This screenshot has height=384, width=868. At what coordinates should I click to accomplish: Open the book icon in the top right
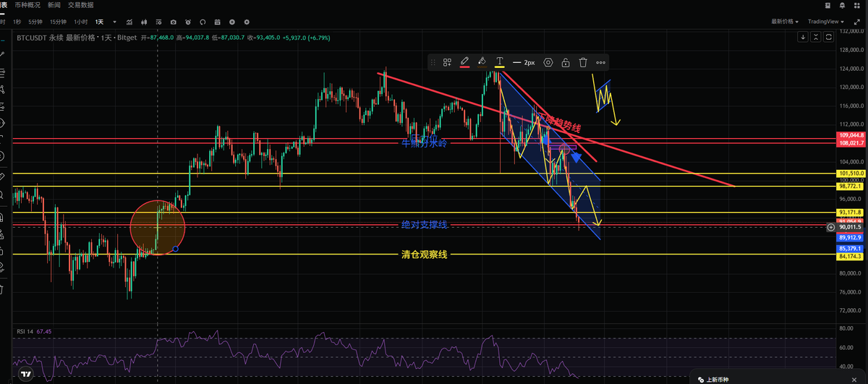click(x=827, y=7)
